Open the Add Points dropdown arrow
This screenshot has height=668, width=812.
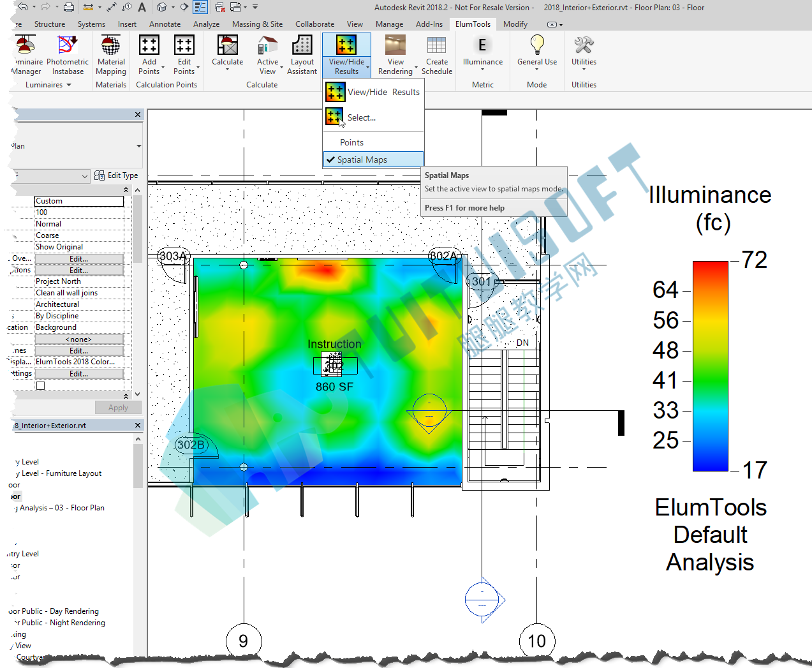click(x=163, y=67)
